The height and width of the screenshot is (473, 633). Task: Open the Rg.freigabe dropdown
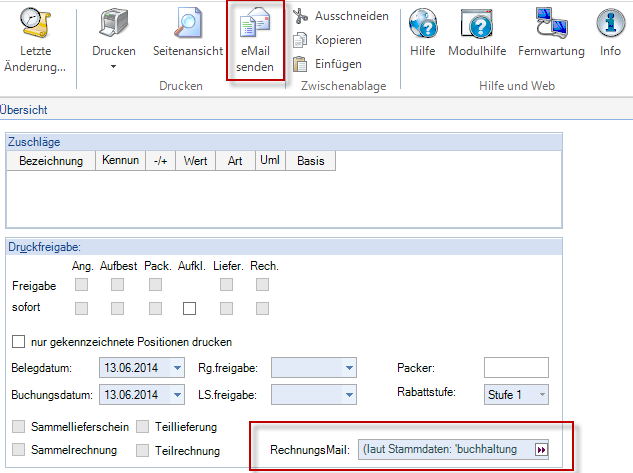click(x=349, y=368)
